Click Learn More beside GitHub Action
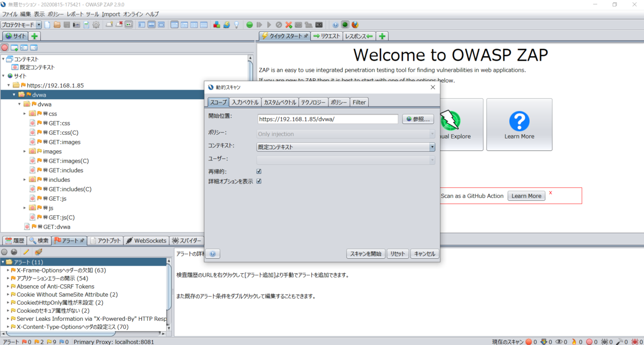644x345 pixels. [x=526, y=196]
